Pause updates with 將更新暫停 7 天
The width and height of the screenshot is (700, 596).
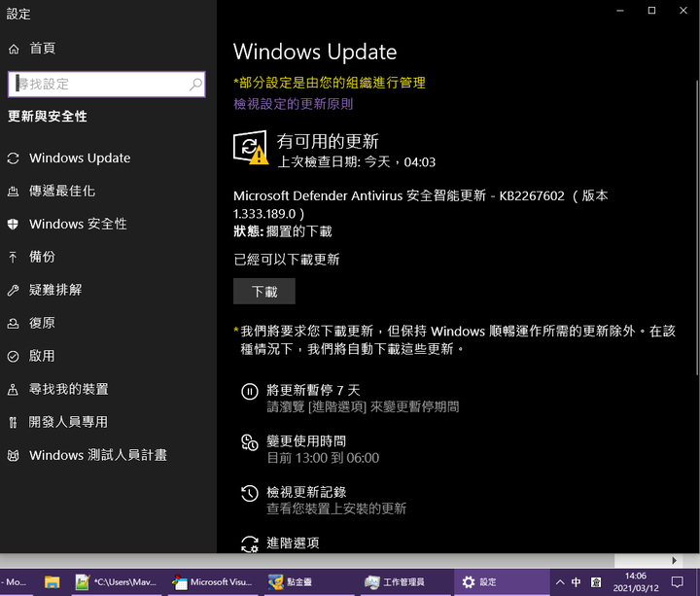click(313, 391)
